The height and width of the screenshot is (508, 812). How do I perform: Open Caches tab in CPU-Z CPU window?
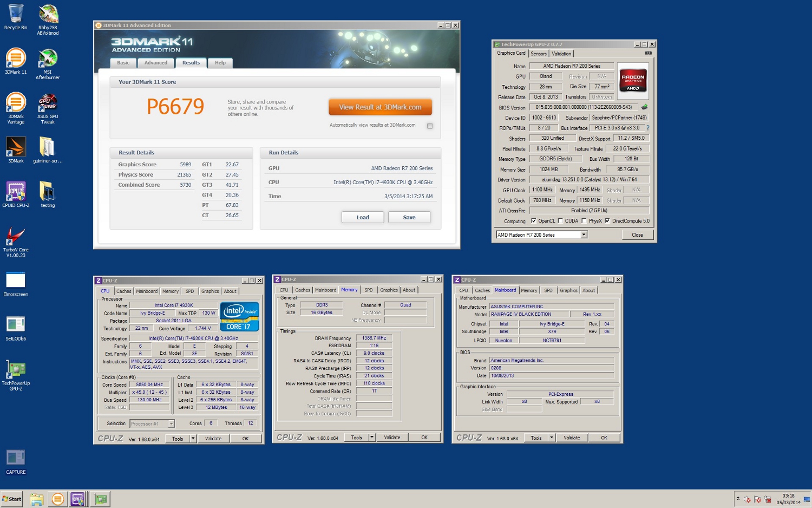coord(124,291)
